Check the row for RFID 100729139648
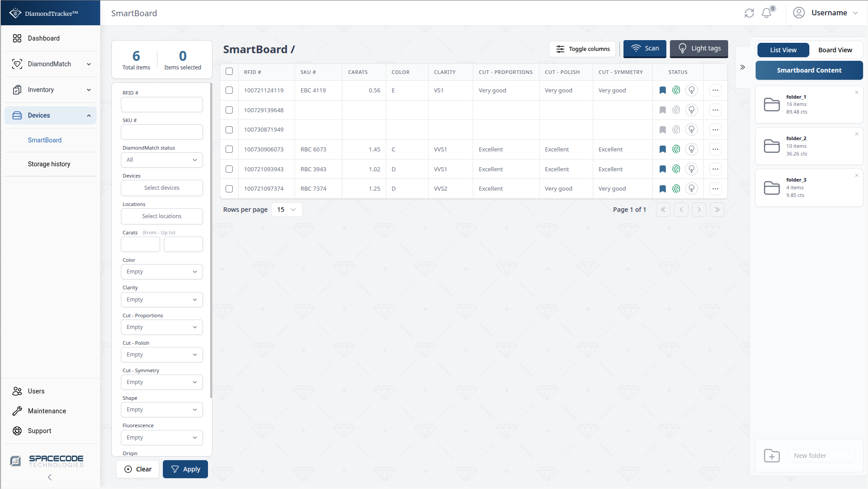868x489 pixels. tap(229, 110)
